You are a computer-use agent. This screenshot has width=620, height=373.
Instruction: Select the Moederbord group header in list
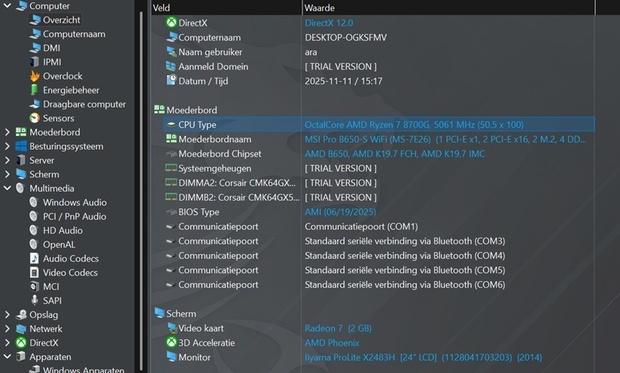coord(191,110)
